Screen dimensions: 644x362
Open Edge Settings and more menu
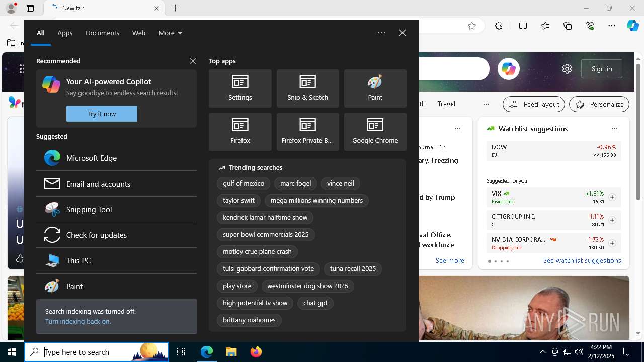point(612,26)
